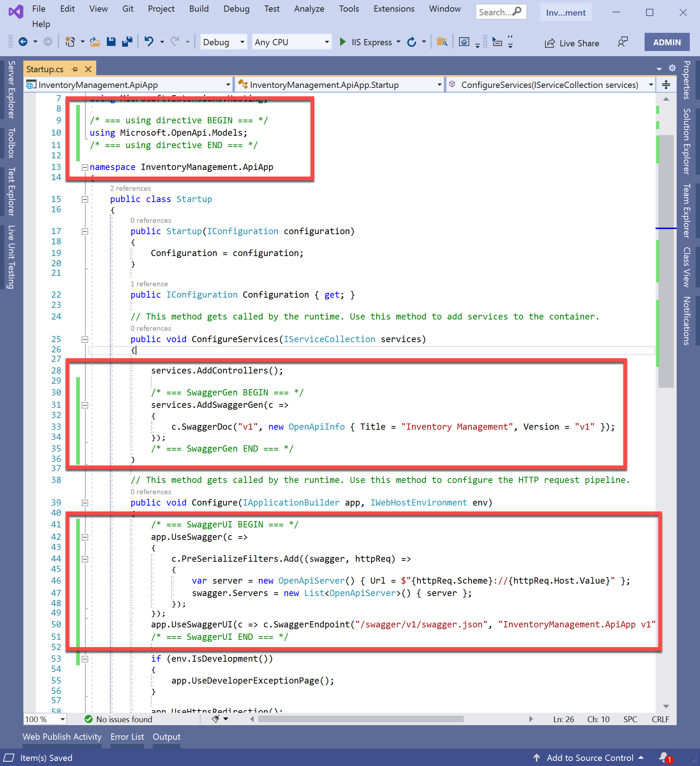This screenshot has height=766, width=700.
Task: Click the Refresh browser icon
Action: 412,43
